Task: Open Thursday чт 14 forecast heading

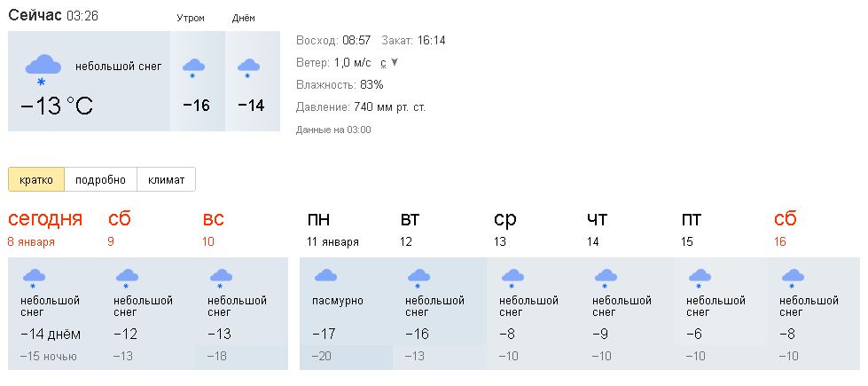Action: click(597, 219)
